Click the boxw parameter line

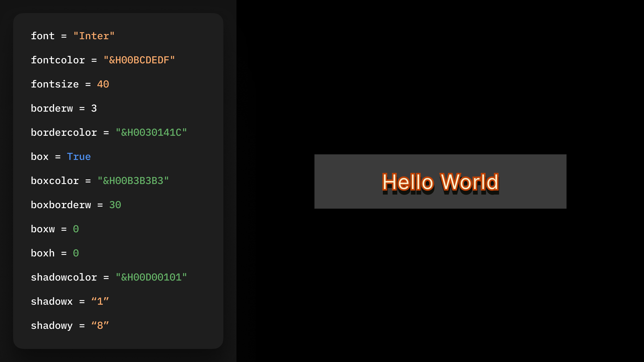(x=43, y=229)
